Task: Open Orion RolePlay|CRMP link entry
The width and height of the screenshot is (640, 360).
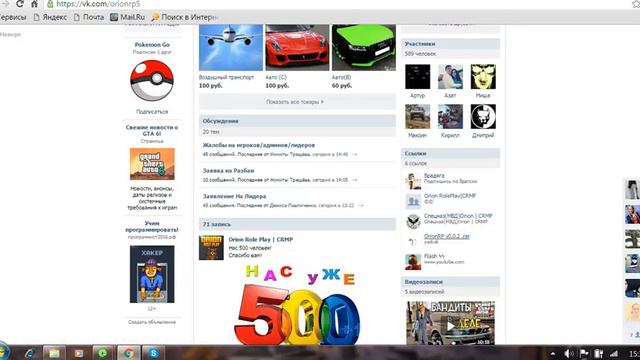Action: tap(450, 196)
